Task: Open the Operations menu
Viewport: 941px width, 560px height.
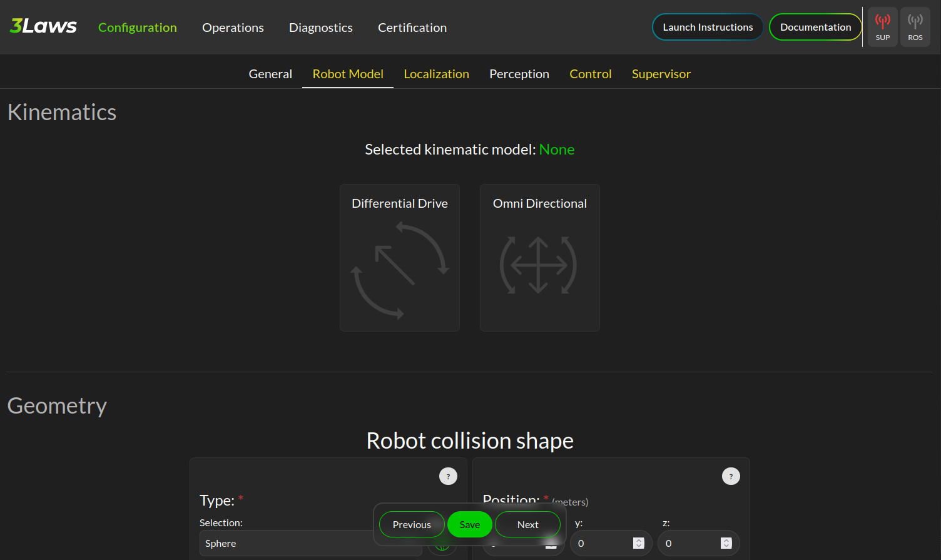Action: pyautogui.click(x=233, y=28)
